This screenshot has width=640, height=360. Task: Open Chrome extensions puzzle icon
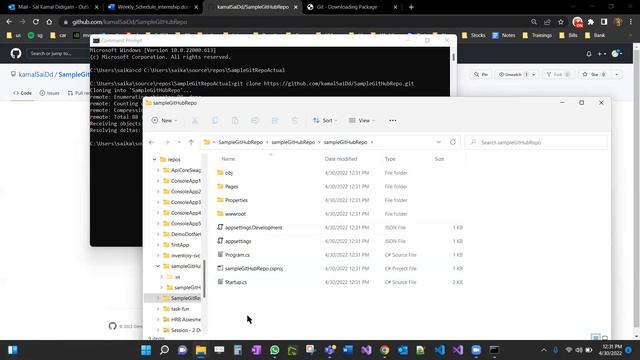(x=591, y=22)
